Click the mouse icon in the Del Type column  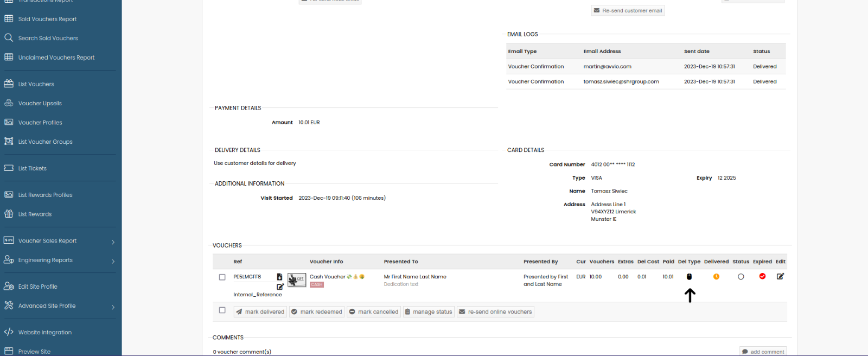click(690, 277)
